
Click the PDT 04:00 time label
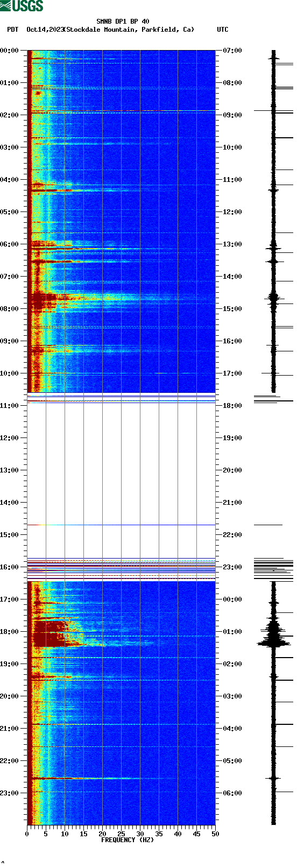[x=9, y=180]
